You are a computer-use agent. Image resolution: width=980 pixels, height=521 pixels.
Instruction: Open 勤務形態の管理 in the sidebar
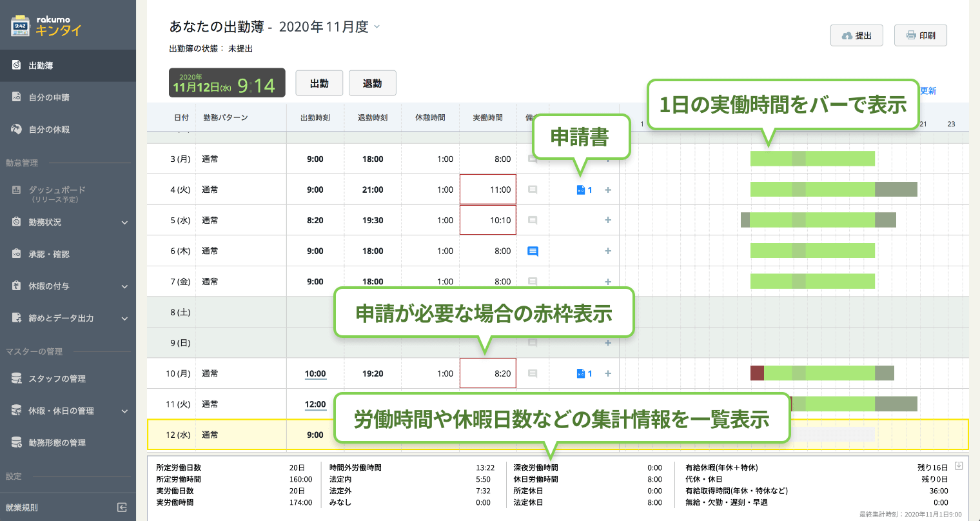point(68,443)
